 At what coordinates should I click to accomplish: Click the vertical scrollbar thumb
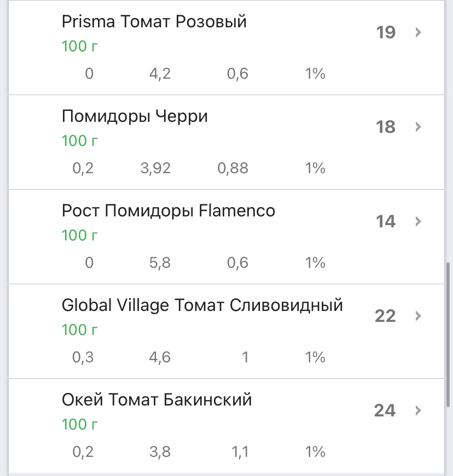click(x=449, y=334)
